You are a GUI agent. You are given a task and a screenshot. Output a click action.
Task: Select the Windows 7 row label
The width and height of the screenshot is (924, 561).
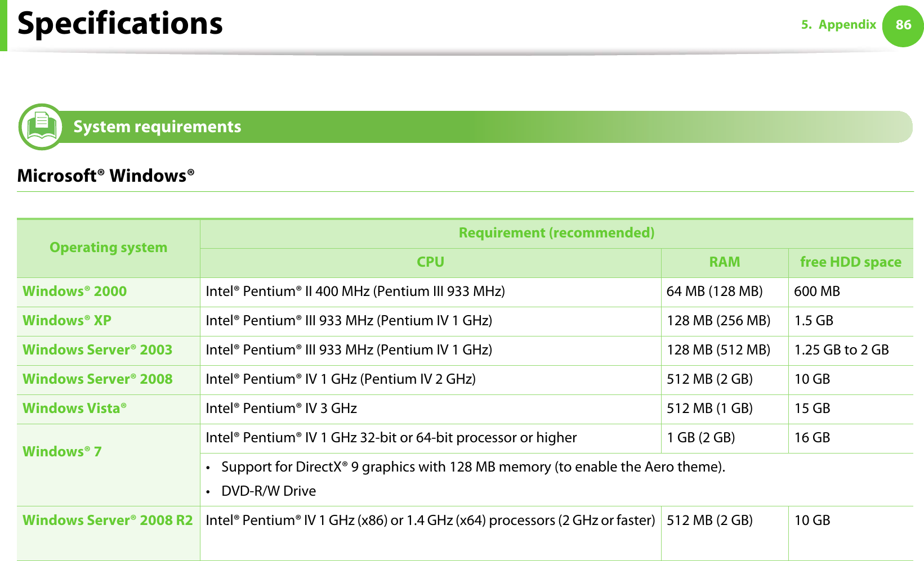coord(62,452)
